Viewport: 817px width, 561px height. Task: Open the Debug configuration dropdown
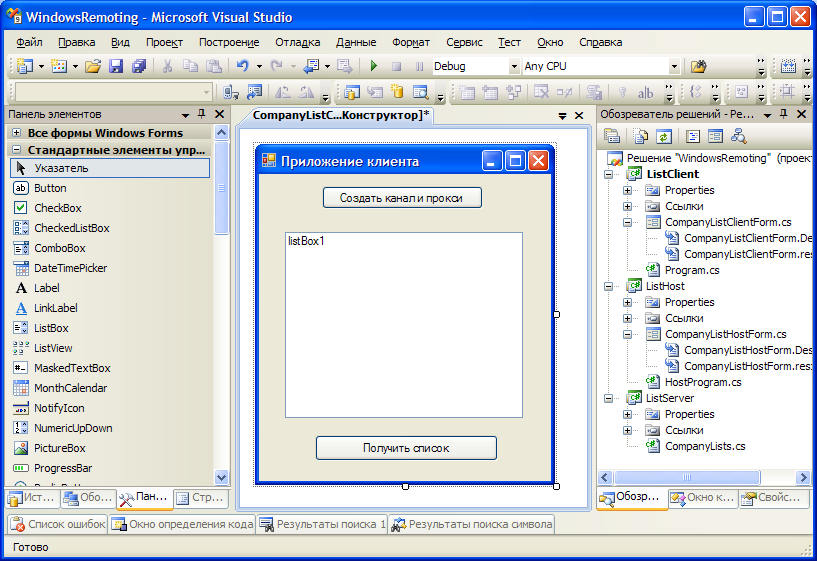514,66
